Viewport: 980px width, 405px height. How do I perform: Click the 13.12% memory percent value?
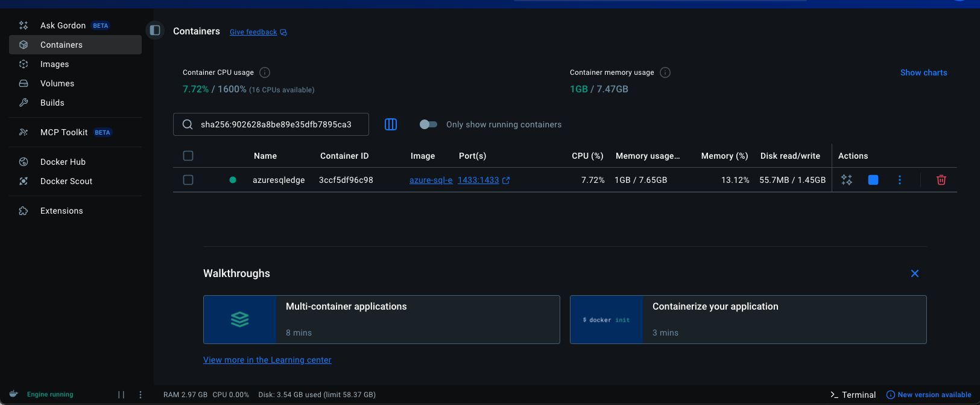[735, 180]
